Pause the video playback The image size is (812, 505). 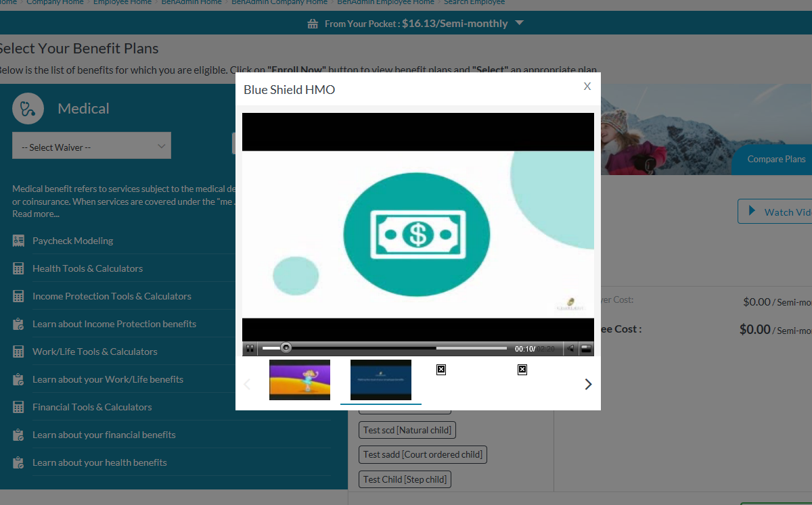(250, 349)
